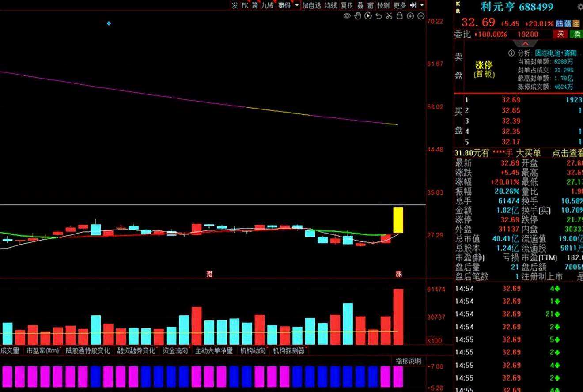The height and width of the screenshot is (392, 583).
Task: Click the 叠 overlay button
Action: pos(360,5)
